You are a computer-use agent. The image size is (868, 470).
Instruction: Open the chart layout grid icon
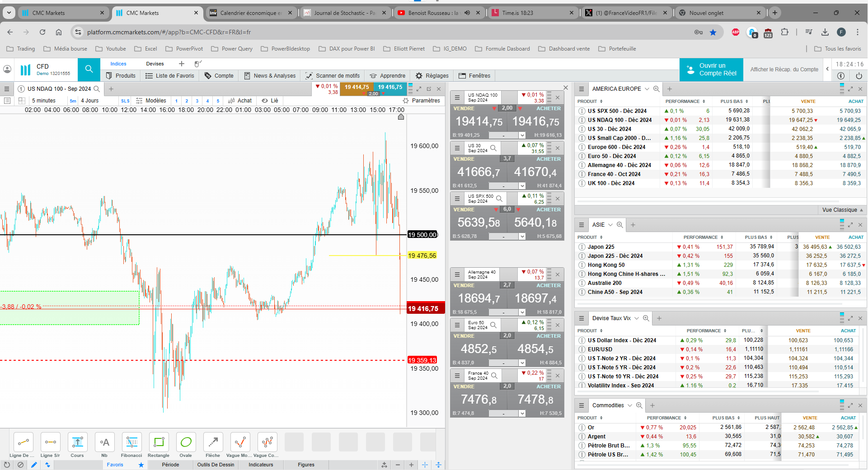point(21,101)
